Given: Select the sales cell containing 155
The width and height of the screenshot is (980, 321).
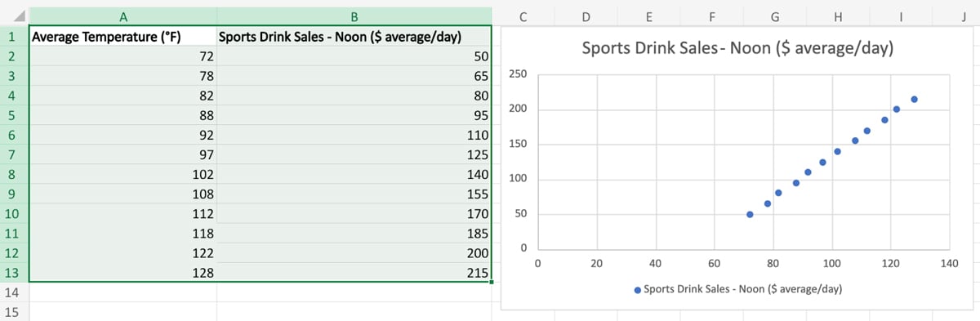Looking at the screenshot, I should (354, 194).
